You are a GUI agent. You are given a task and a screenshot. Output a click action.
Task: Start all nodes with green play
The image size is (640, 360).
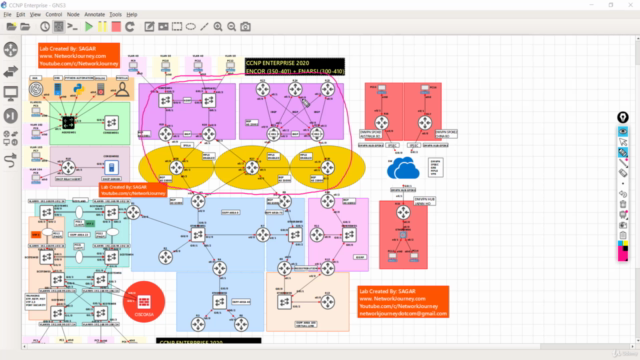pyautogui.click(x=89, y=27)
